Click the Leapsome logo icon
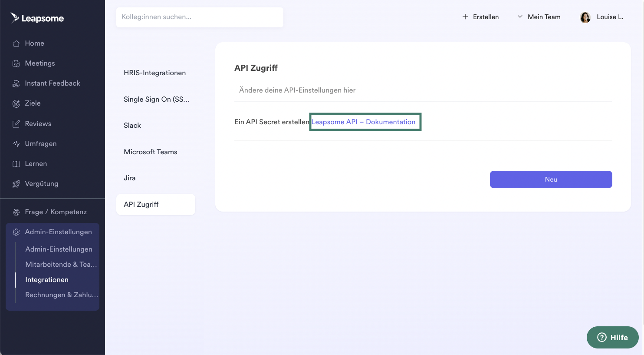Image resolution: width=644 pixels, height=355 pixels. click(15, 18)
